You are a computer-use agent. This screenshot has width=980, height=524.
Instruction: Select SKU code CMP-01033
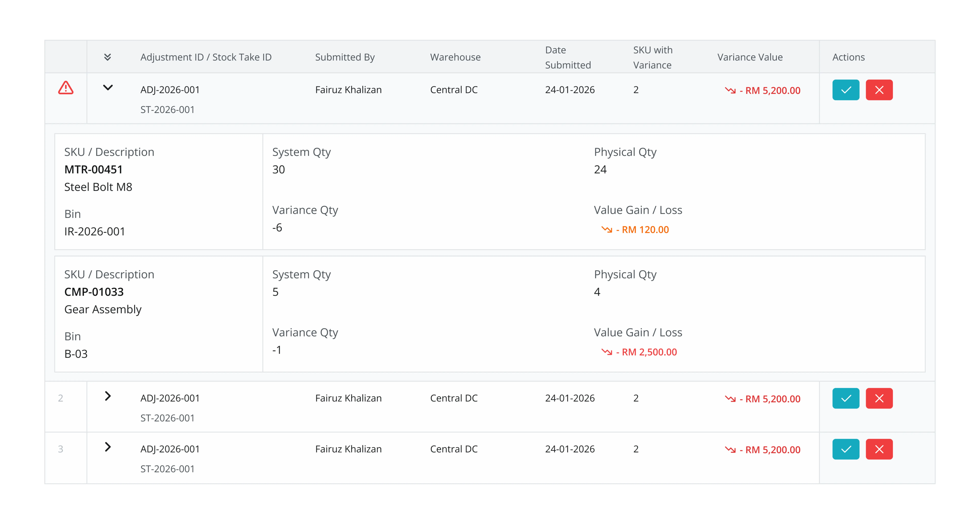coord(94,292)
